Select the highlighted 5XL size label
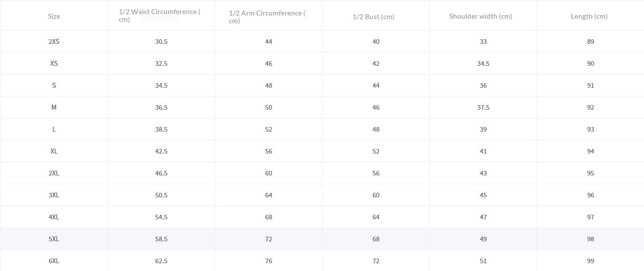 click(x=54, y=239)
